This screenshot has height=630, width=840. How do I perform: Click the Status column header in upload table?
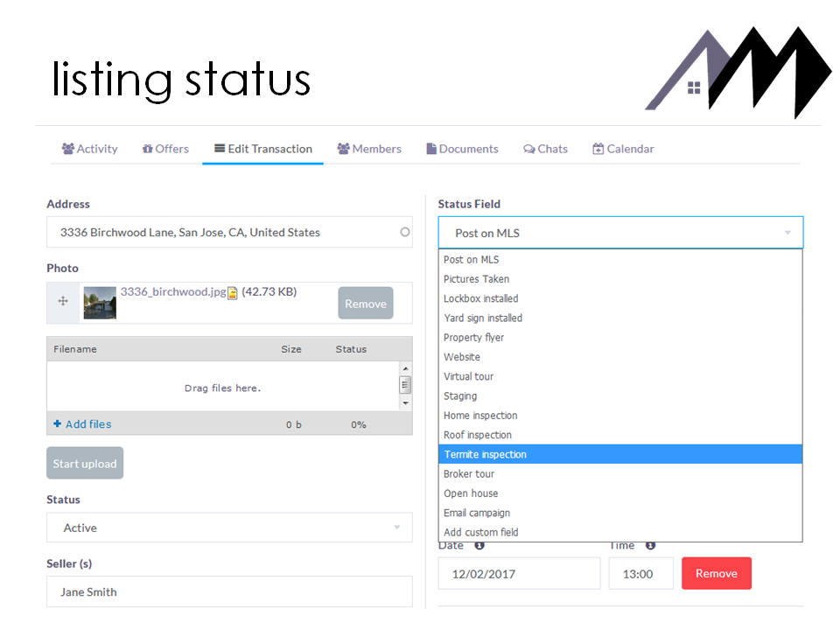click(351, 349)
